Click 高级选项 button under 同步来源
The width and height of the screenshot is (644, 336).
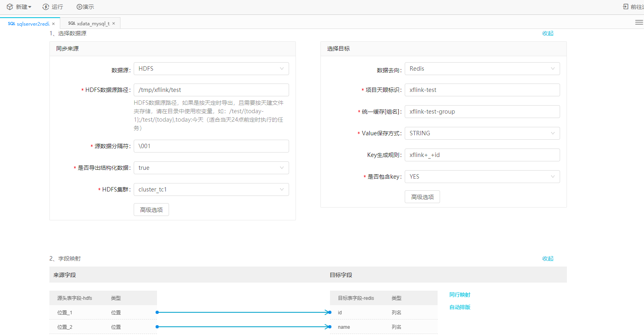tap(151, 210)
